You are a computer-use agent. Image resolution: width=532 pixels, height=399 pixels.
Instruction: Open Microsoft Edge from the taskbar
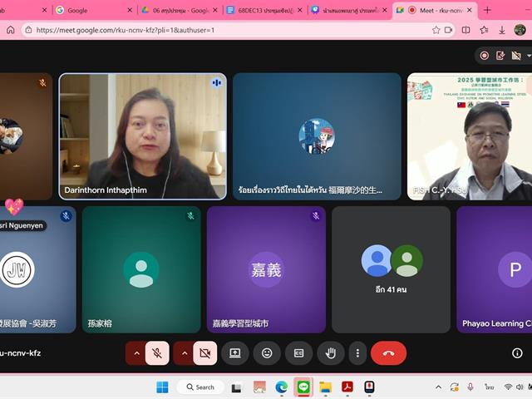tap(281, 387)
